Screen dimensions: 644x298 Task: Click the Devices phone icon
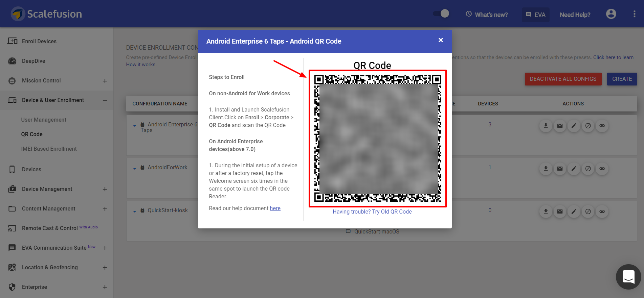(12, 169)
